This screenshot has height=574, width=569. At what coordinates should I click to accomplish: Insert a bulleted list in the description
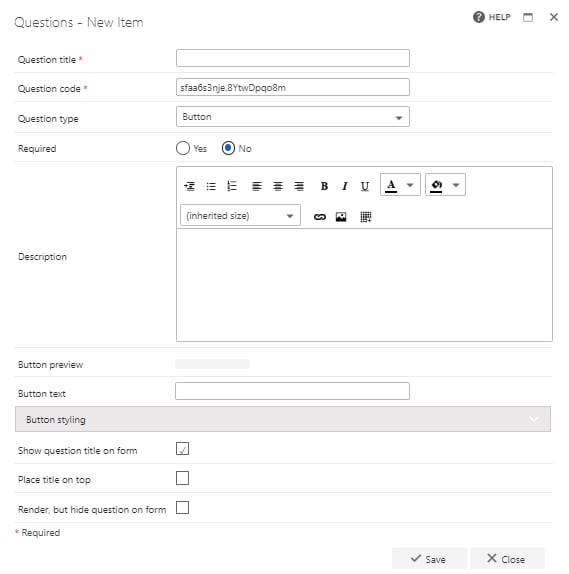211,186
